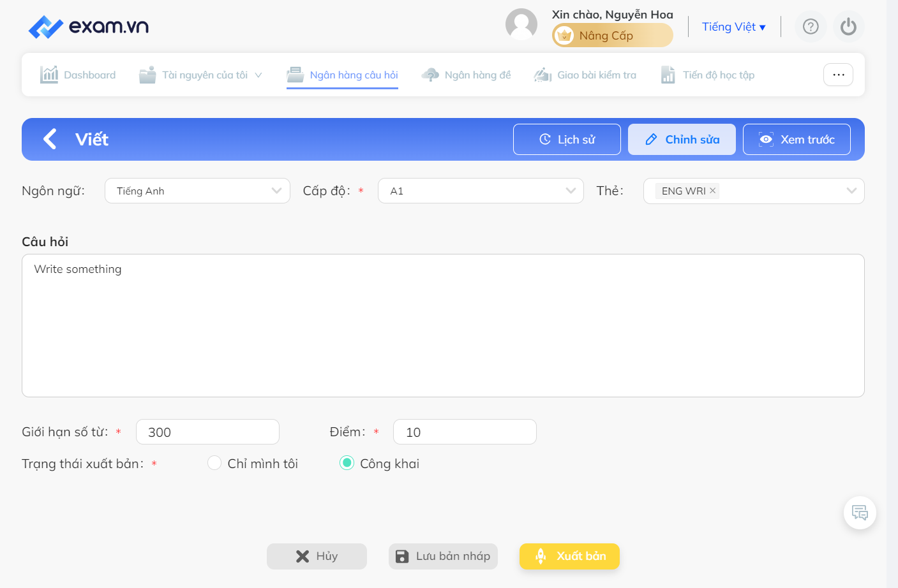Screen dimensions: 898x588
Task: Click the Lịch sử history button
Action: click(x=567, y=139)
